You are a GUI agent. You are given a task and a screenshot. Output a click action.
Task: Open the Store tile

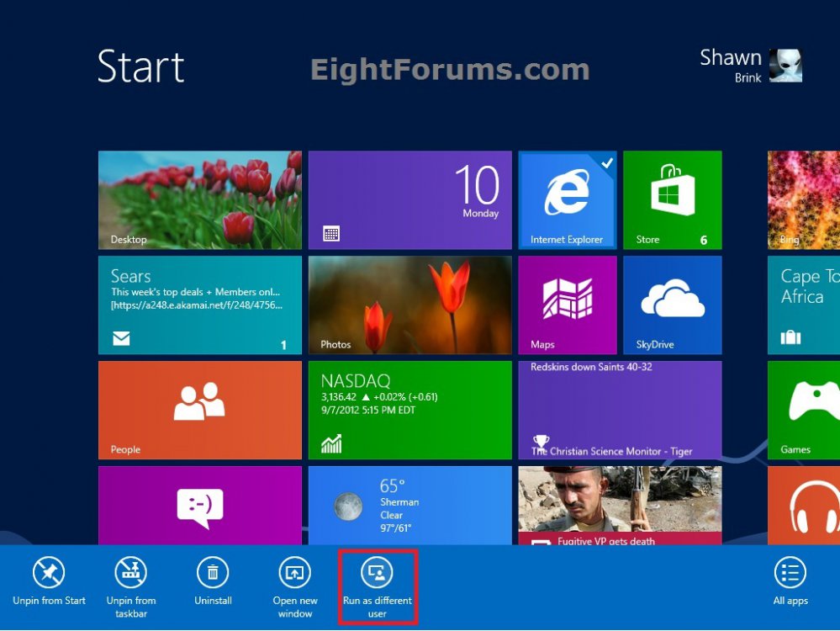[x=672, y=200]
